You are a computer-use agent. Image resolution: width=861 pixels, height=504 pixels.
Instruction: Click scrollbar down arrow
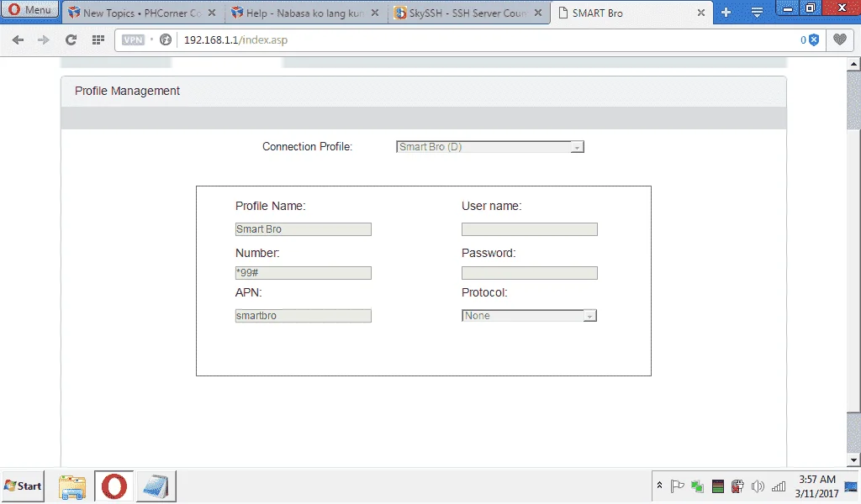(x=853, y=460)
